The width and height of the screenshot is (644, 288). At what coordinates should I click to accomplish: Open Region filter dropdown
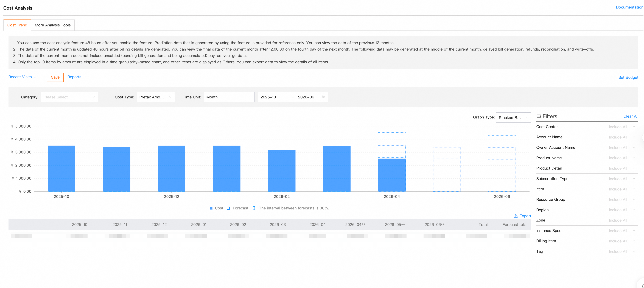point(622,210)
